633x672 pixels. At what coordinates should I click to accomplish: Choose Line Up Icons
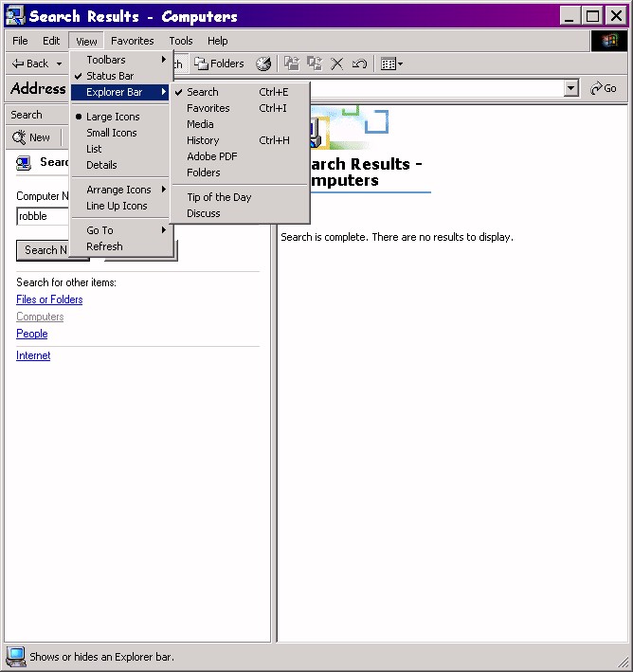120,206
